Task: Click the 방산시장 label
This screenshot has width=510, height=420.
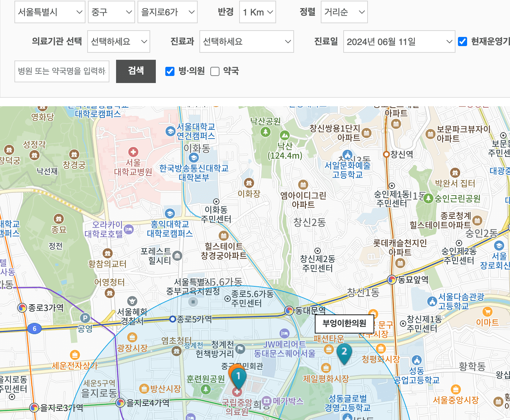Action: (165, 389)
